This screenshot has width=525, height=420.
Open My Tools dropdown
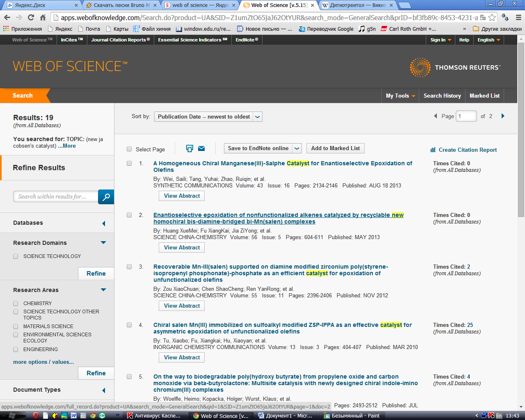point(400,96)
